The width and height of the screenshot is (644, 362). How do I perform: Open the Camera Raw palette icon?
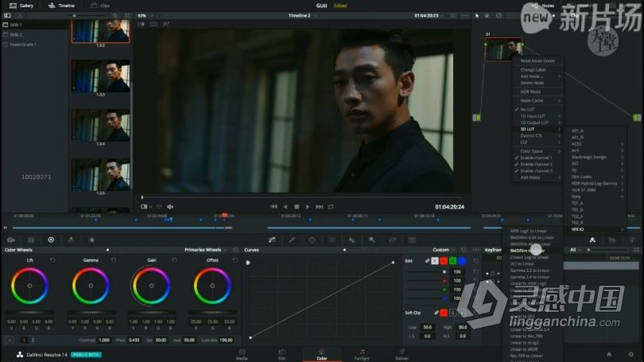[11, 240]
